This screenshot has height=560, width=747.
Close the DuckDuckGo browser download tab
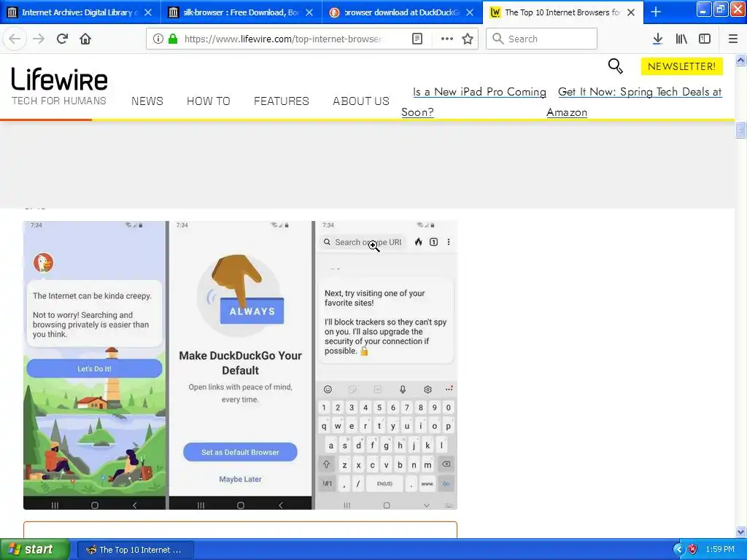pyautogui.click(x=470, y=12)
